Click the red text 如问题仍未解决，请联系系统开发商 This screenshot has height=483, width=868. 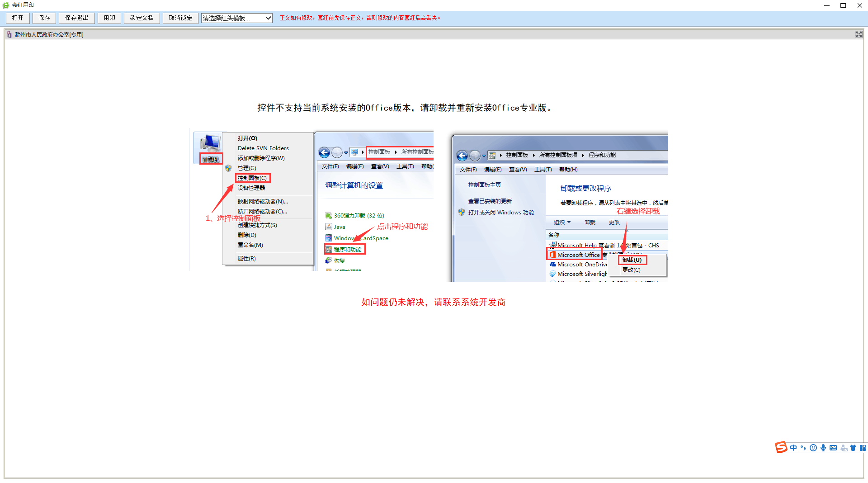[434, 302]
